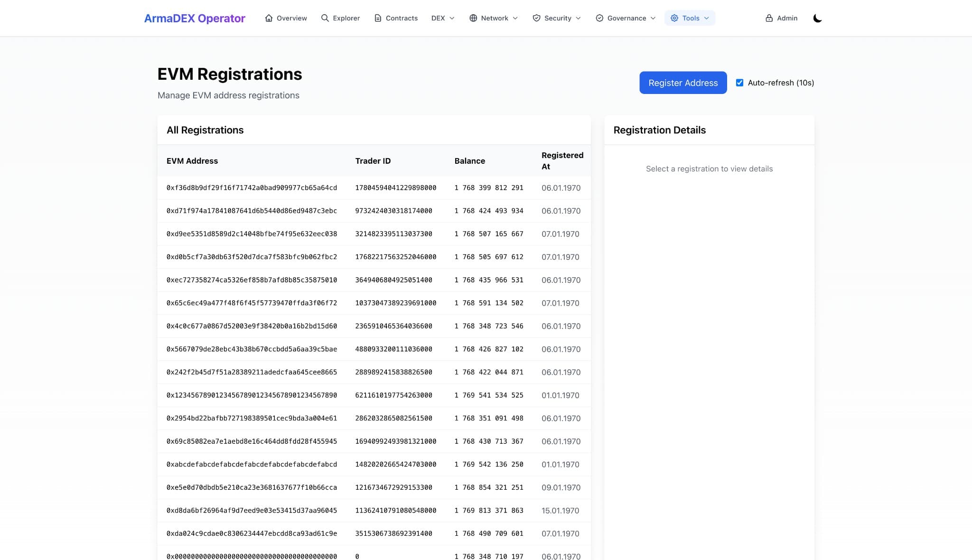Open the Security dropdown chevron
The image size is (972, 560).
pos(578,18)
